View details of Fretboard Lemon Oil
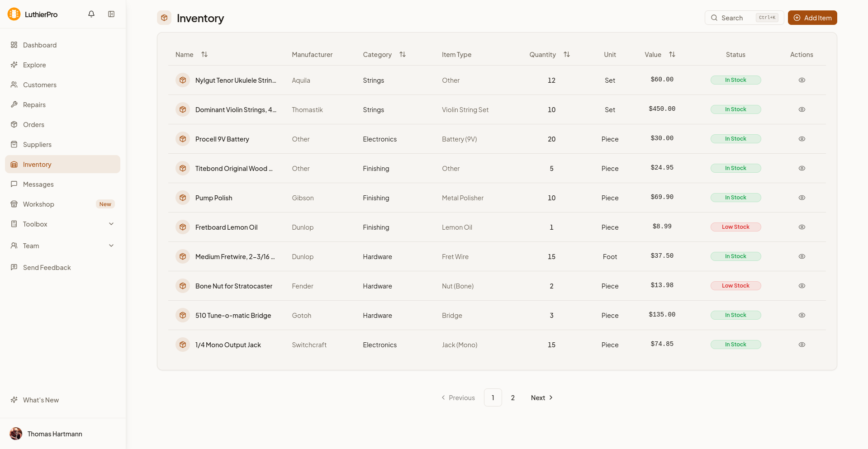The height and width of the screenshot is (449, 868). 802,227
